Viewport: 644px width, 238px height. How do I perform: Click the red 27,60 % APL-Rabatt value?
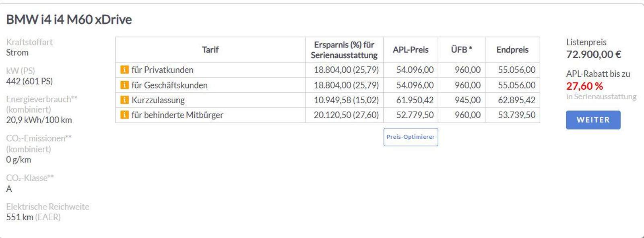coord(584,86)
